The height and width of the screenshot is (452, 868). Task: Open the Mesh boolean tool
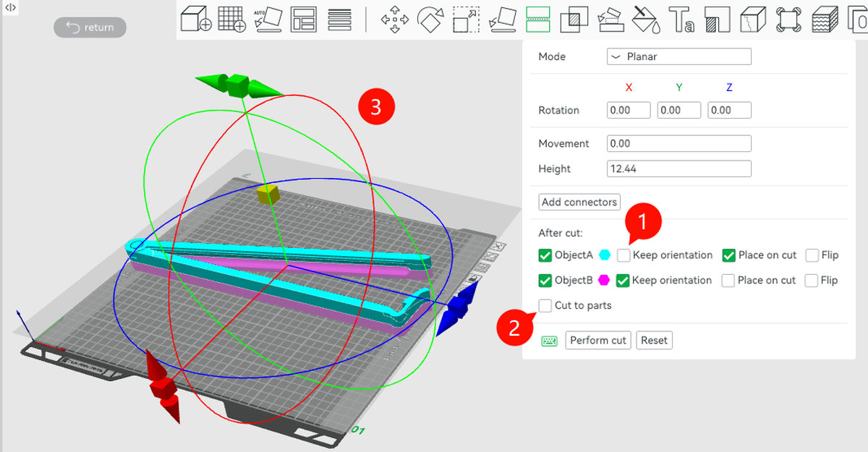(574, 19)
